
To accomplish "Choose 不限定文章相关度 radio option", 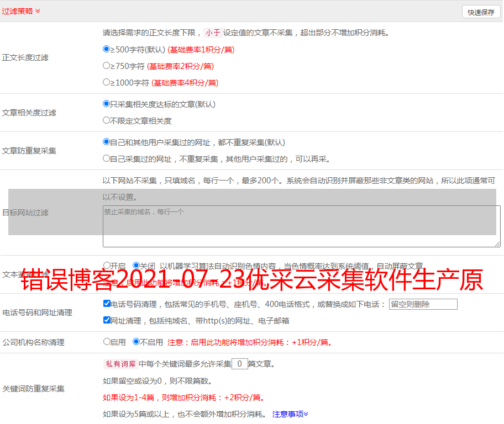I will [106, 120].
